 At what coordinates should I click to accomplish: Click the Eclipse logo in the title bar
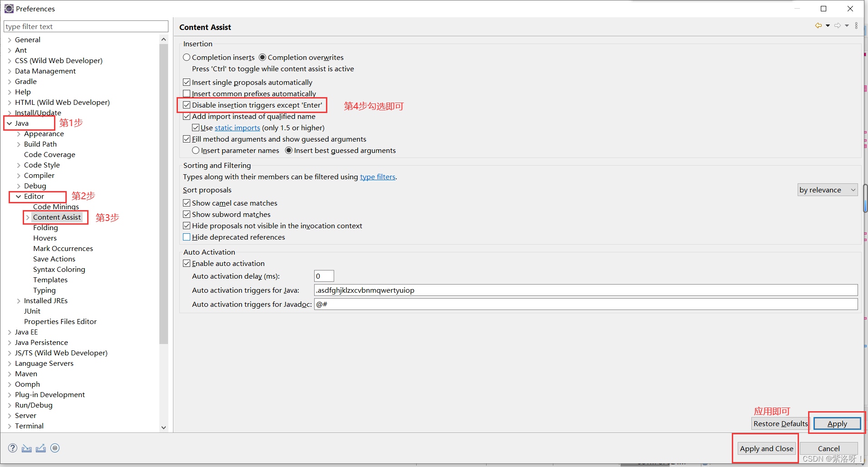point(9,8)
